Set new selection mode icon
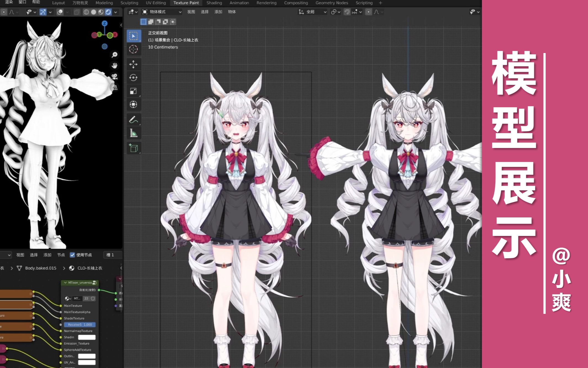The width and height of the screenshot is (588, 368). [143, 22]
